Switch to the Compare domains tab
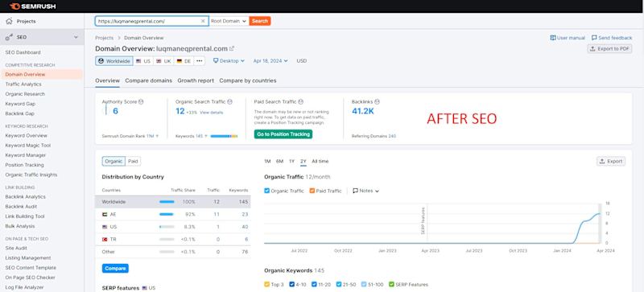644x292 pixels. tap(149, 80)
